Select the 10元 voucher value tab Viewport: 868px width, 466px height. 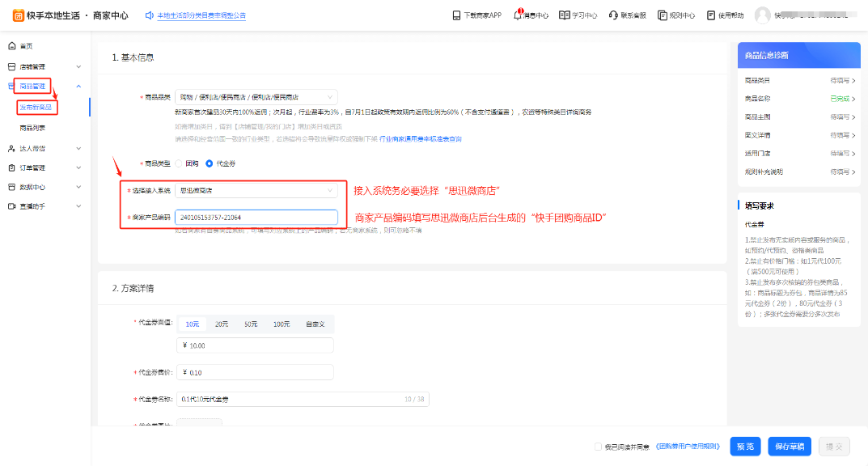tap(192, 324)
